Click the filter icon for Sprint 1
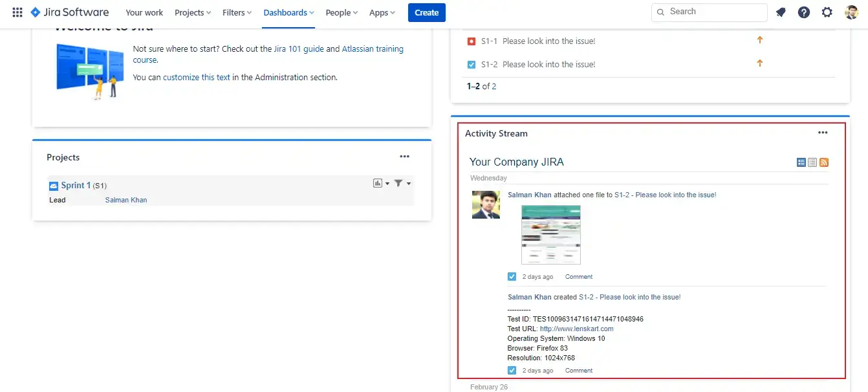Screen dimensions: 868x392 pyautogui.click(x=398, y=183)
